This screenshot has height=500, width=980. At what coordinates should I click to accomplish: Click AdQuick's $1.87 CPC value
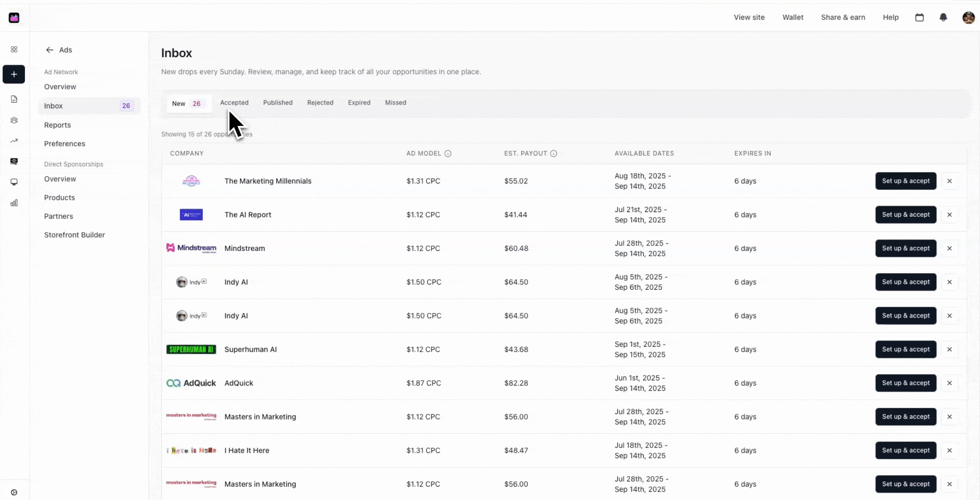pyautogui.click(x=423, y=383)
